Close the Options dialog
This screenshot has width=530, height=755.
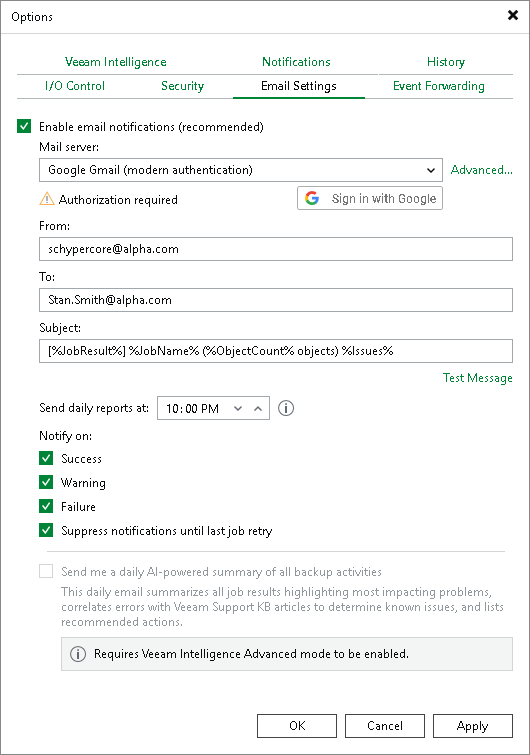513,15
